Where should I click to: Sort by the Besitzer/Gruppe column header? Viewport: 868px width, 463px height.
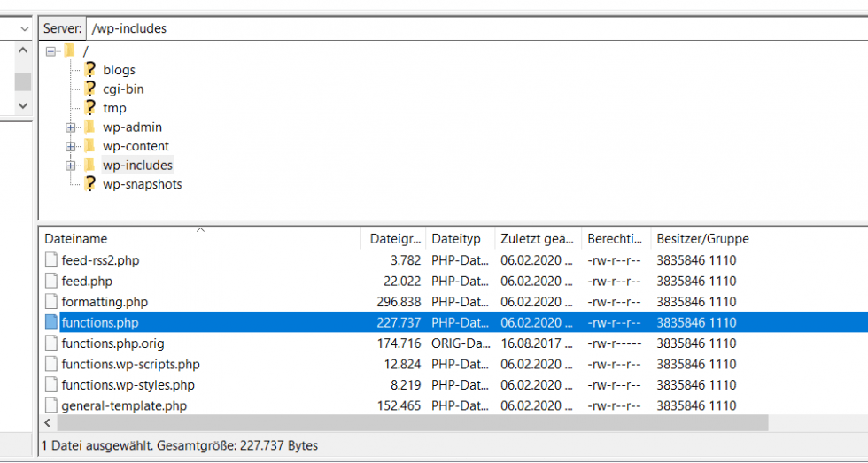pos(702,239)
